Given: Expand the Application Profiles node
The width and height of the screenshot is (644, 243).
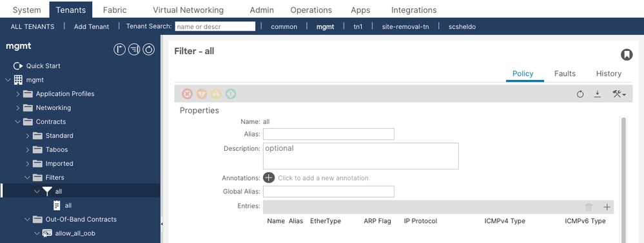Looking at the screenshot, I should 17,93.
